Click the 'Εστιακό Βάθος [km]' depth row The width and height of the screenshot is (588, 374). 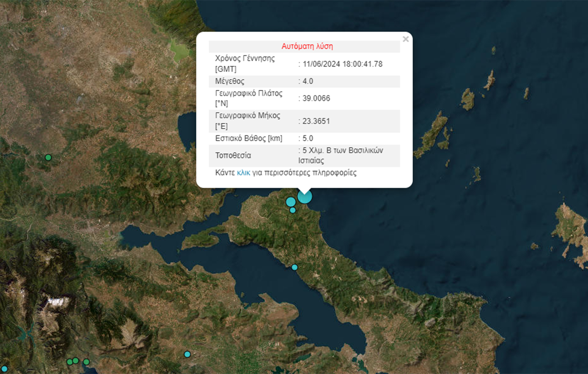coord(249,138)
